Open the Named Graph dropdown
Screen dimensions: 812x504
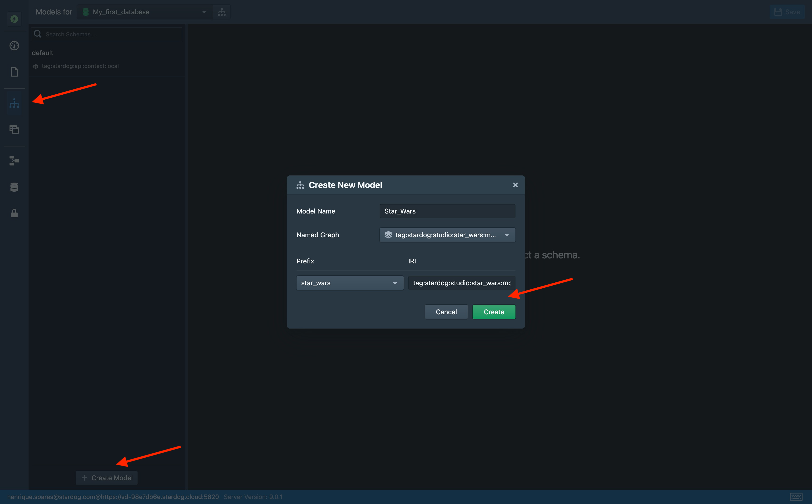[447, 235]
